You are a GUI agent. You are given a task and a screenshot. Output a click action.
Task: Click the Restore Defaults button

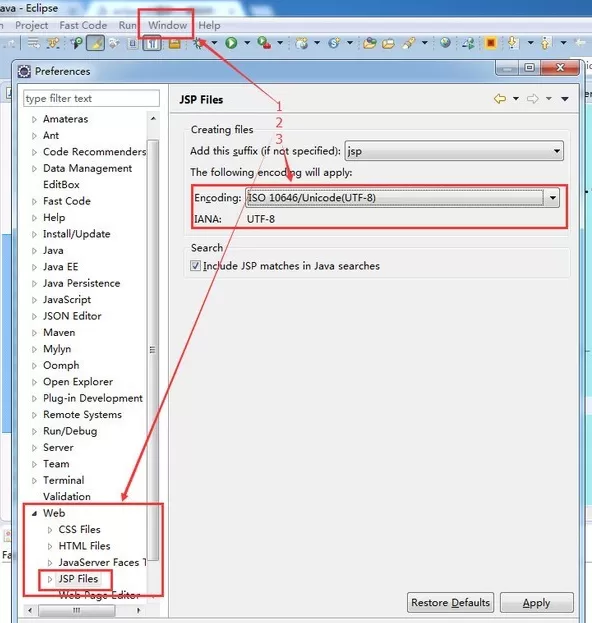pyautogui.click(x=451, y=602)
